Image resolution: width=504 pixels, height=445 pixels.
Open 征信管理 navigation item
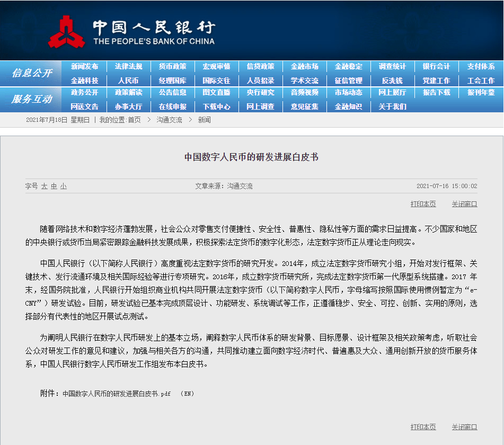pos(348,81)
